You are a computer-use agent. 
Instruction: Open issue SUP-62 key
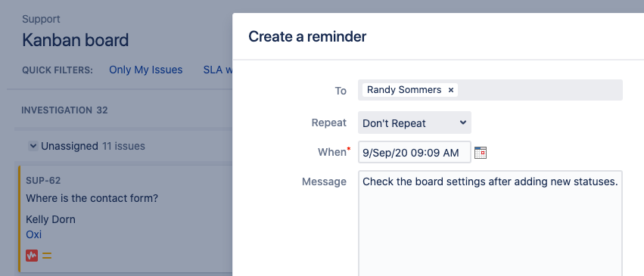tap(44, 181)
